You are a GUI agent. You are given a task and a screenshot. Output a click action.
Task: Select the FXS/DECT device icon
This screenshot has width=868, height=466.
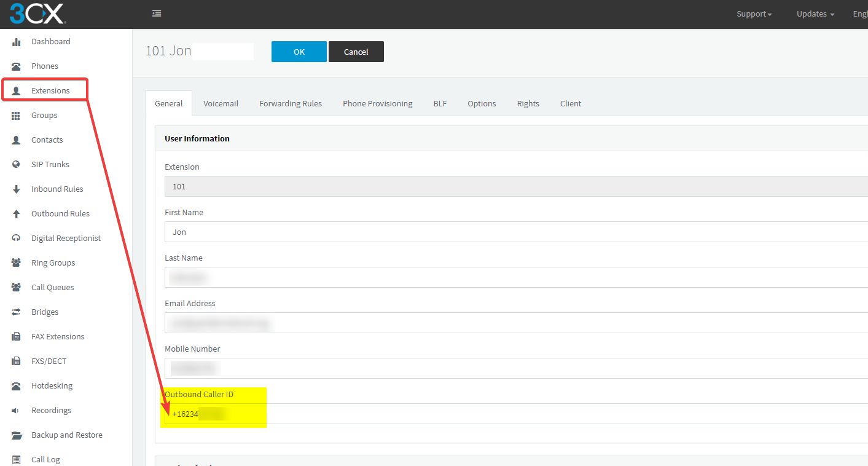(17, 361)
